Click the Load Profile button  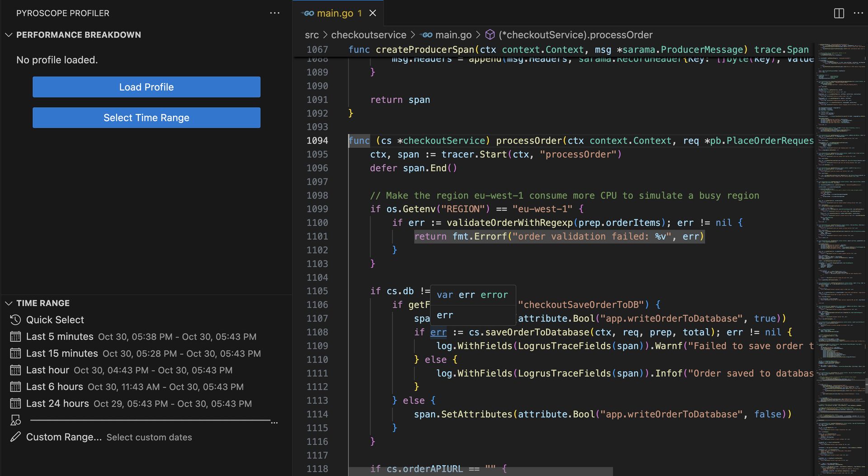point(146,87)
